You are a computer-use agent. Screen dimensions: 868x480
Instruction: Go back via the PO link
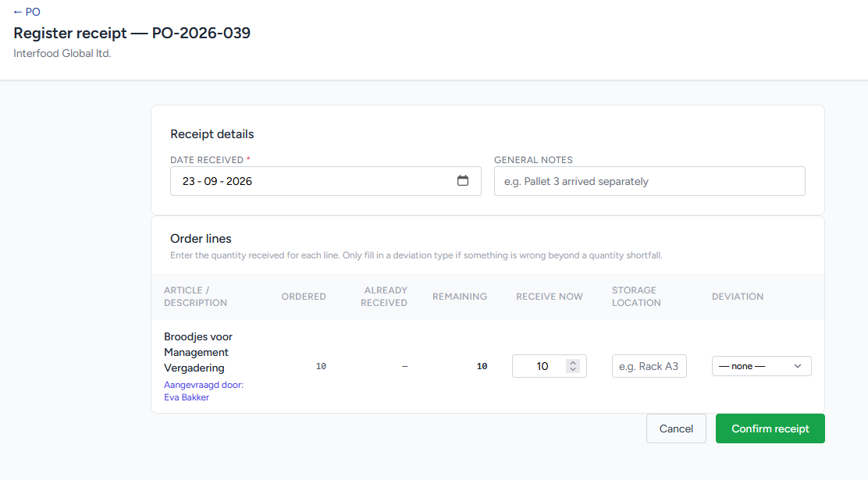coord(27,12)
